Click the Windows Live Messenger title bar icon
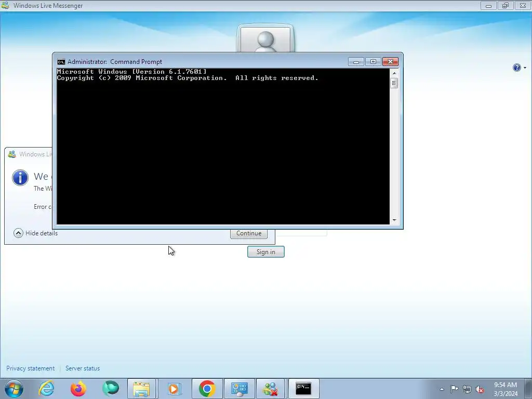 tap(5, 5)
